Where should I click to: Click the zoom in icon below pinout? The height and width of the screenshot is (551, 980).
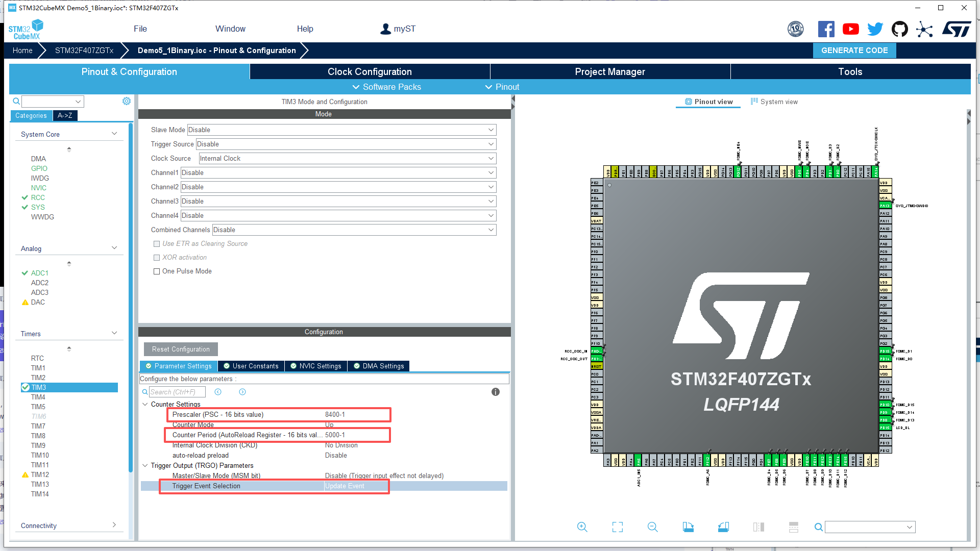[582, 527]
